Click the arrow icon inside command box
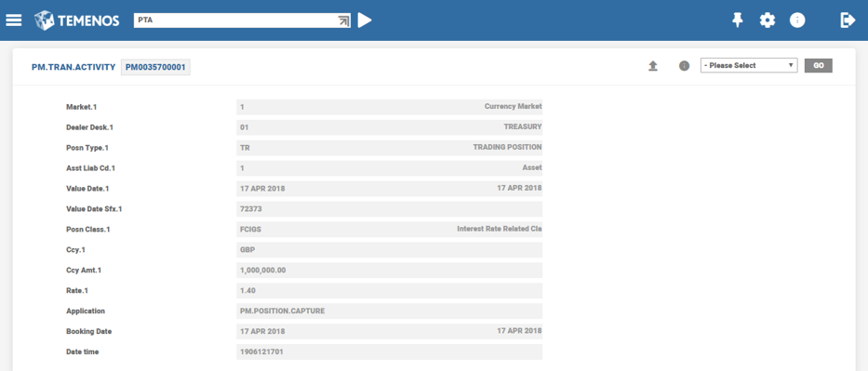 pos(344,20)
